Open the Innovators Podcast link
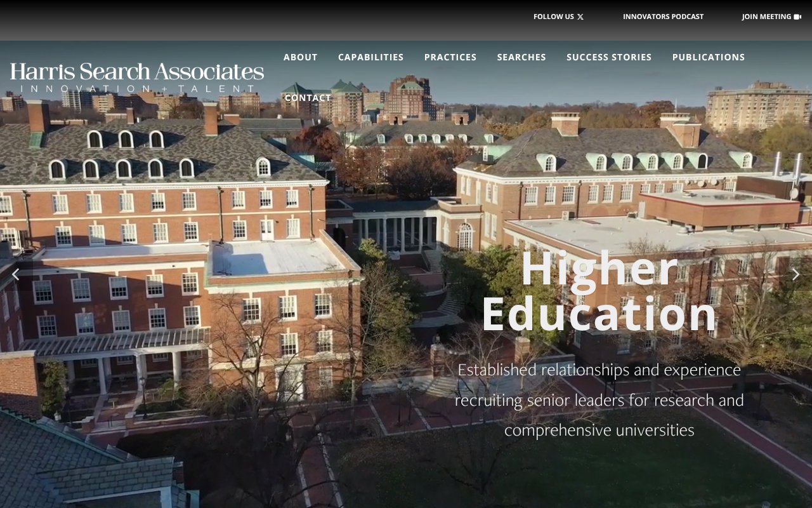Screen dimensions: 812x508 (x=664, y=17)
